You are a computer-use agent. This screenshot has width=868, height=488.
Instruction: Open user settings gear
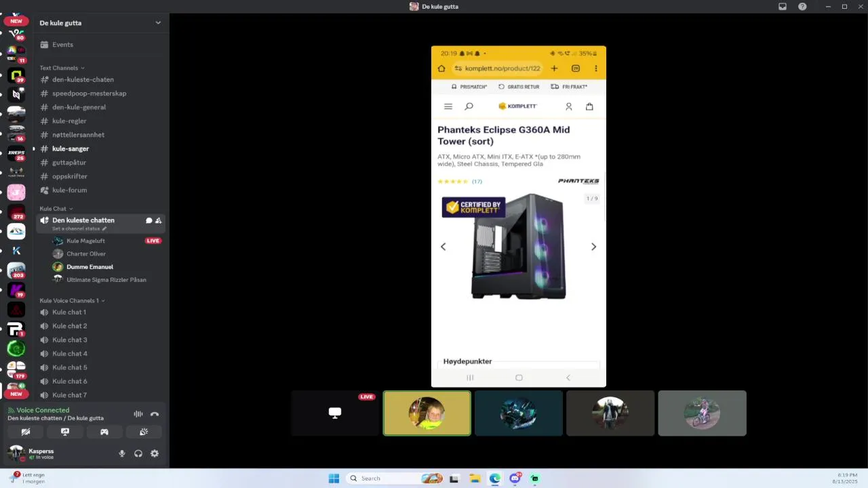coord(155,453)
